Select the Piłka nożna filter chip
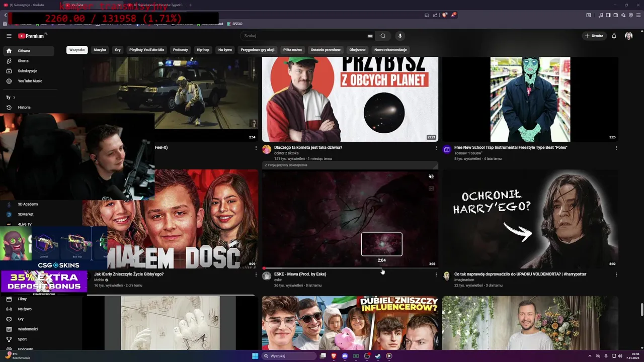Viewport: 644px width, 362px height. point(292,50)
